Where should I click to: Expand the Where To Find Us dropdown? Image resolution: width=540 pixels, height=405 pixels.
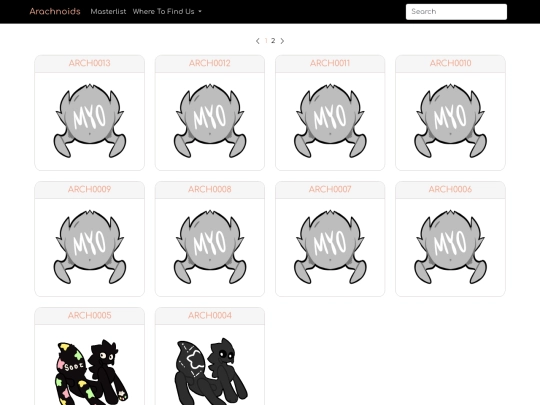click(167, 11)
